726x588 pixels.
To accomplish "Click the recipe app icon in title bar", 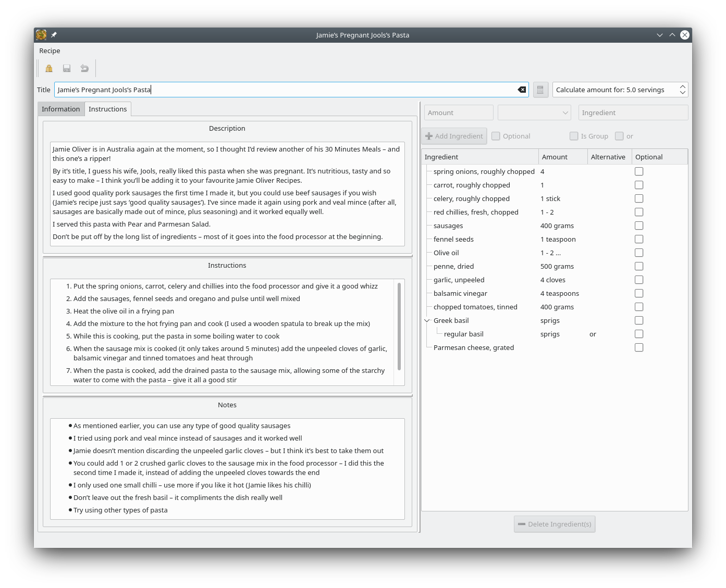I will point(41,35).
